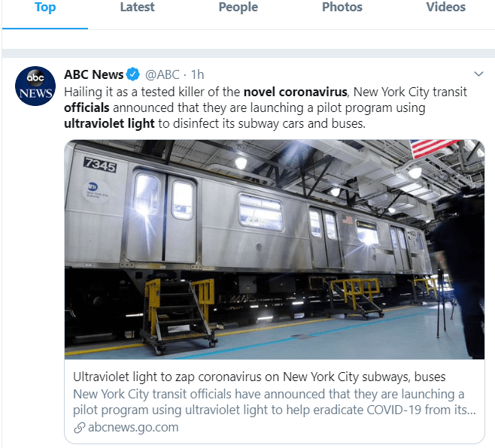Screen dimensions: 495x448
Task: Visit the abcnews.go.com link
Action: [x=133, y=428]
